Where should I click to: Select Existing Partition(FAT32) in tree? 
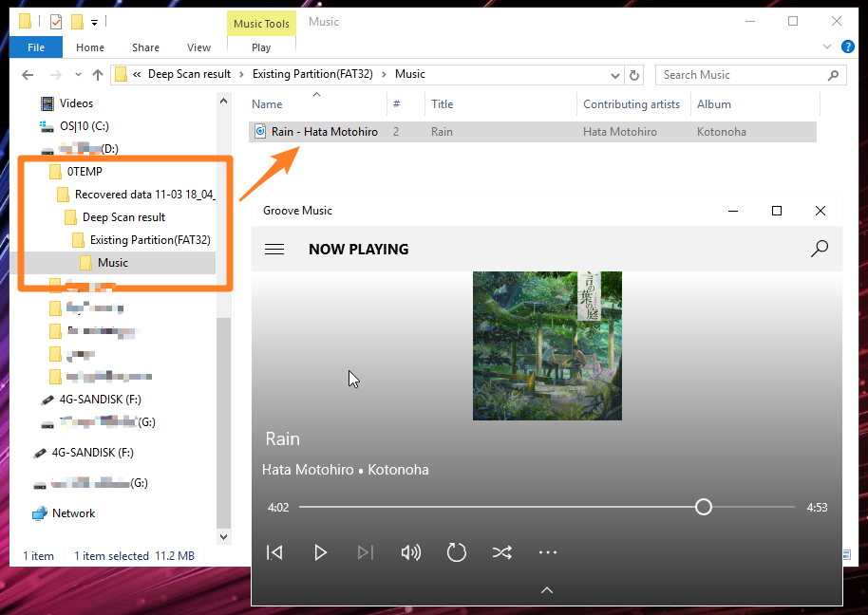click(x=150, y=240)
